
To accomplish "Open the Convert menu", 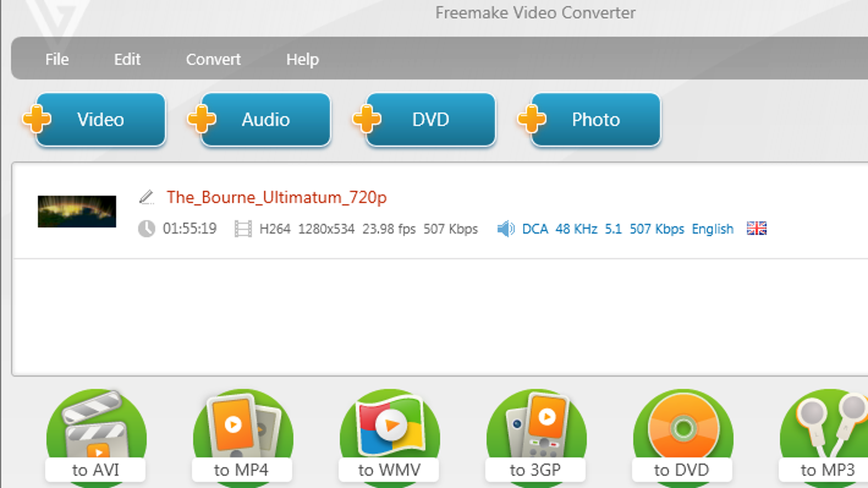I will 213,59.
